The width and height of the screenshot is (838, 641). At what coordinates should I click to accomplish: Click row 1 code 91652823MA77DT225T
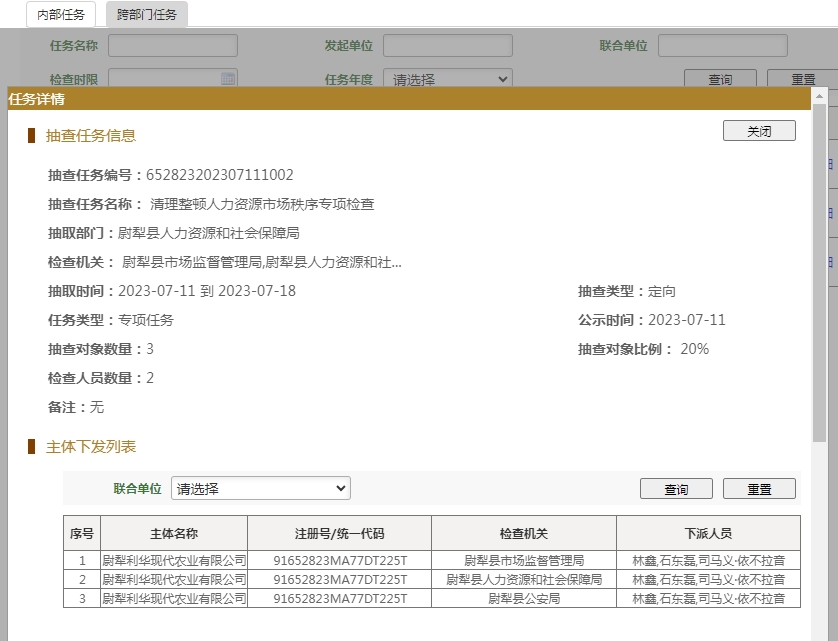tap(340, 560)
